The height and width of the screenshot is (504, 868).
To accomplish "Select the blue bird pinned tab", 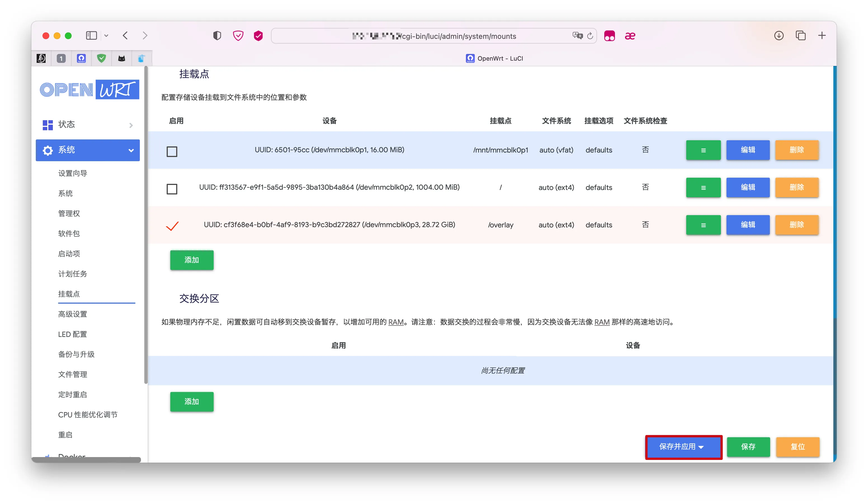I will (x=141, y=58).
